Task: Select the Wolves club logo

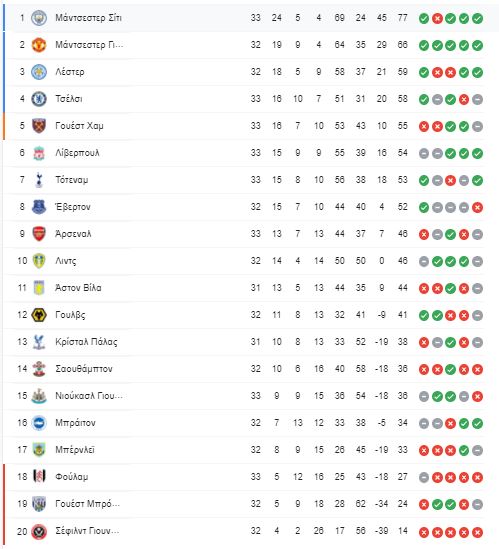Action: coord(39,315)
